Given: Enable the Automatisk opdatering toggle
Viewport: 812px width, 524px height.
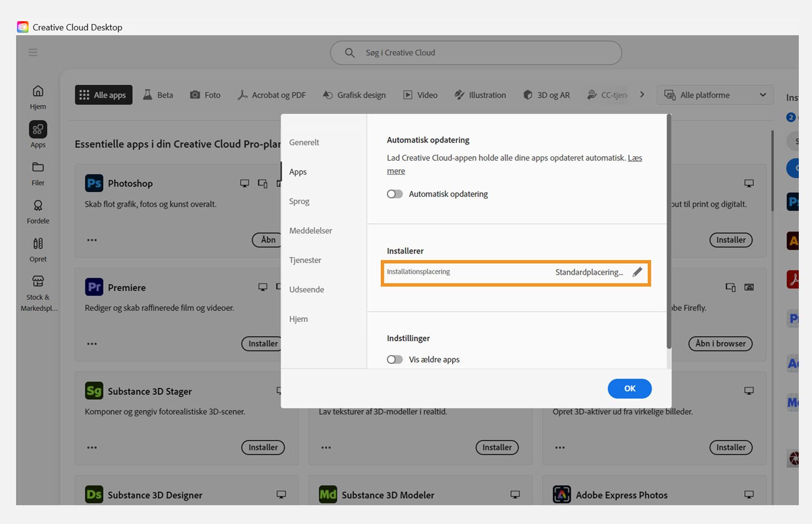Looking at the screenshot, I should 395,194.
